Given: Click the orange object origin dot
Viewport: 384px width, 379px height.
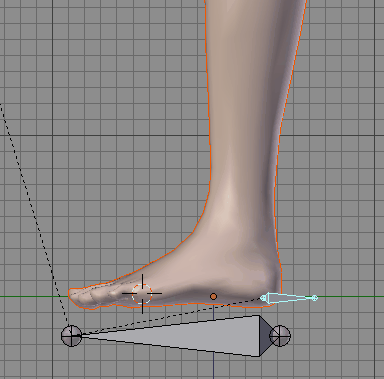Looking at the screenshot, I should pos(213,296).
